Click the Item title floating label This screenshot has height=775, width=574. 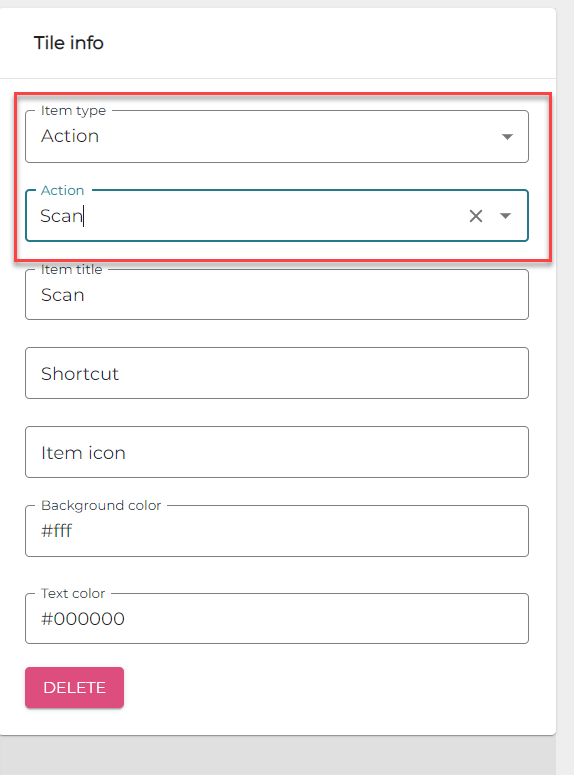[x=71, y=269]
